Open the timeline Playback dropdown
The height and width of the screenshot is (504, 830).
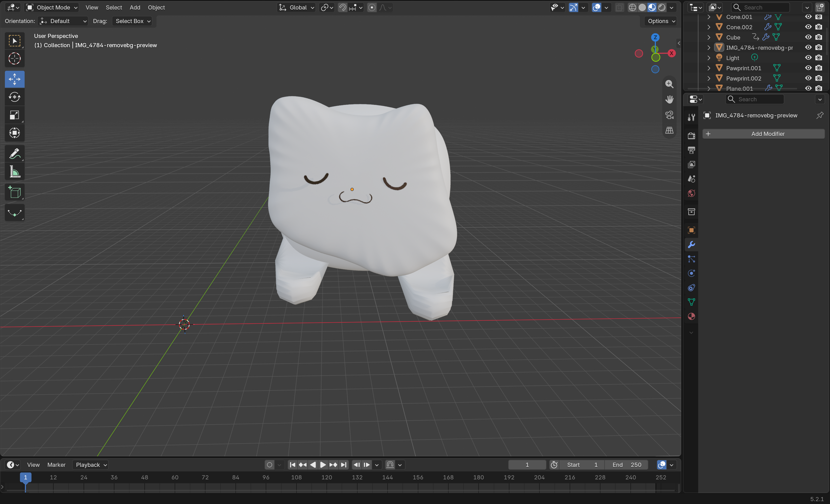coord(91,465)
